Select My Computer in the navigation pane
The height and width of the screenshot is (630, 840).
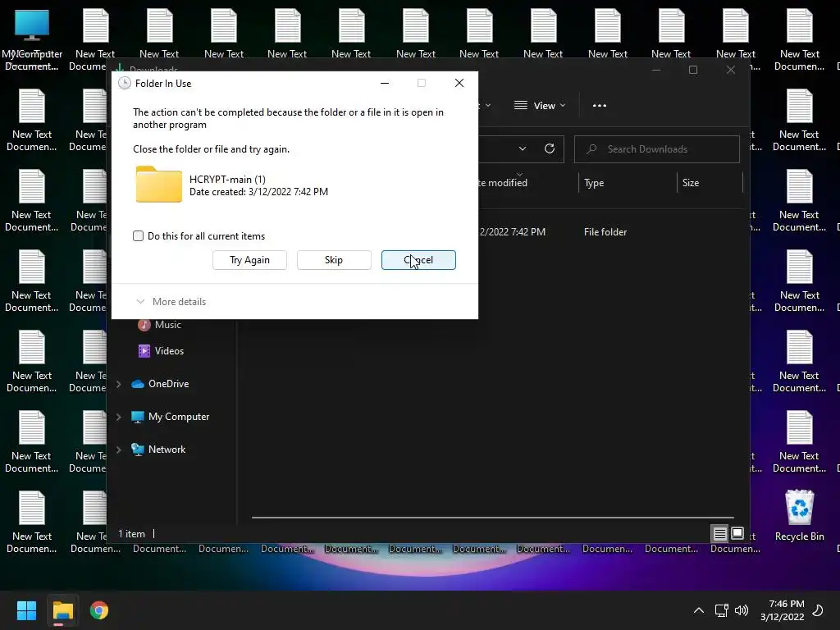pos(171,416)
